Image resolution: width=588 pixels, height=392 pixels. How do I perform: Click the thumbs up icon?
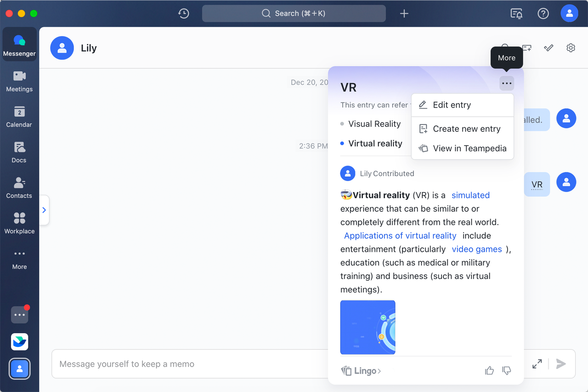point(489,370)
